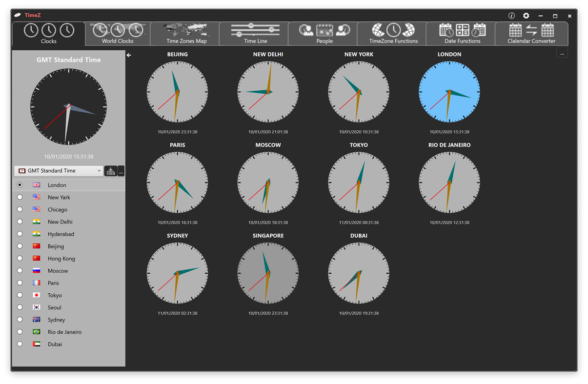588x384 pixels.
Task: Switch to the Clocks tab
Action: pos(48,33)
